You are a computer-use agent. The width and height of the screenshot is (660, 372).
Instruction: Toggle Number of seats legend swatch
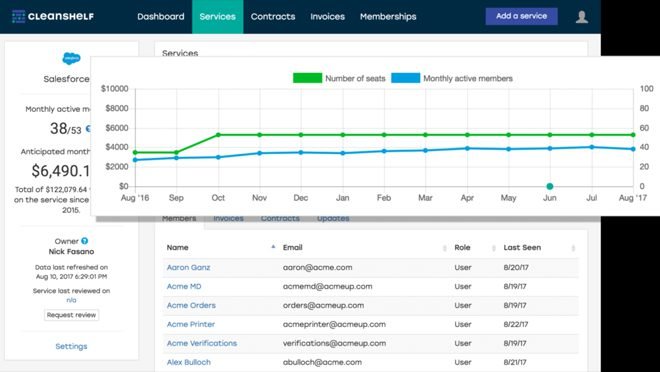307,78
